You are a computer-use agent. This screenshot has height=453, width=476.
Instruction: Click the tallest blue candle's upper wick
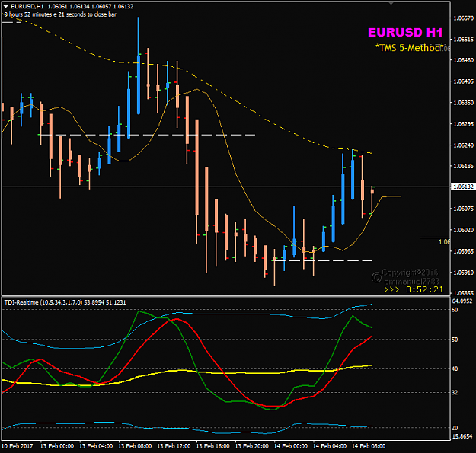point(138,36)
